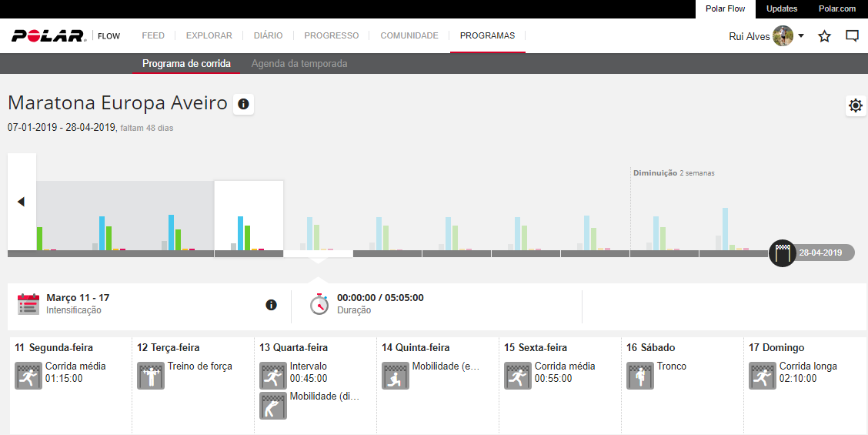This screenshot has height=435, width=868.
Task: Open program settings gear icon
Action: pyautogui.click(x=855, y=106)
